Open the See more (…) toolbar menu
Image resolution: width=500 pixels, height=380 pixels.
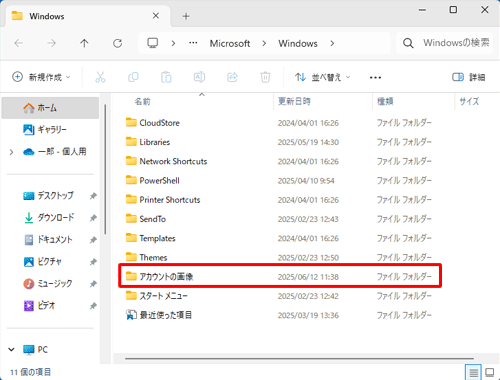click(375, 78)
